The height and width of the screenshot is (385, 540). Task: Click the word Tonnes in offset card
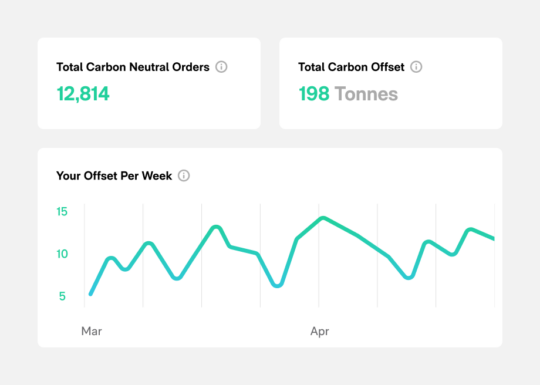coord(366,94)
